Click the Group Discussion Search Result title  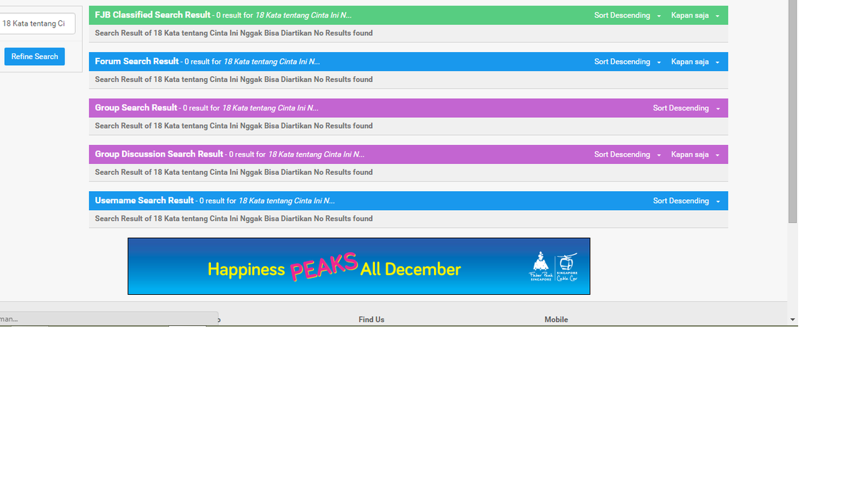click(x=159, y=154)
